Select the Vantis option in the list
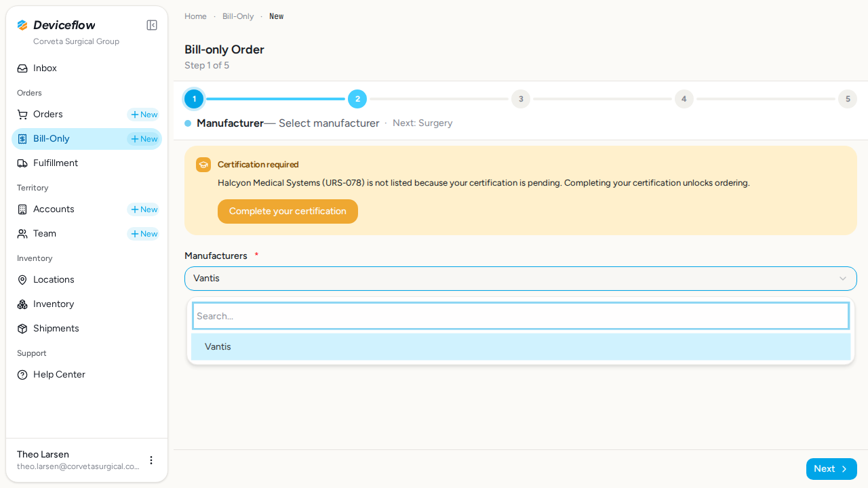Screen dimensions: 868x488 (x=521, y=347)
